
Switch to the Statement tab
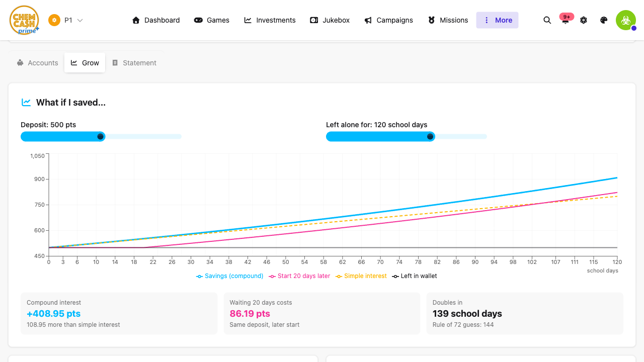click(x=134, y=63)
